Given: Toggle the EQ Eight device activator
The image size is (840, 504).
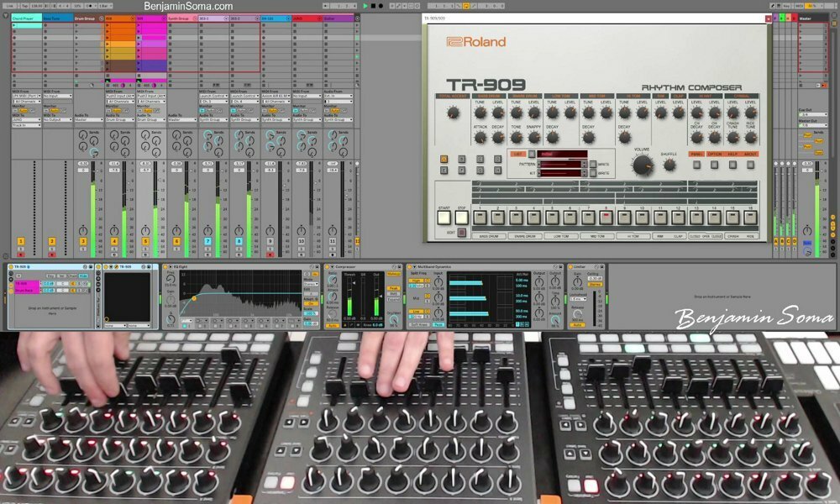Looking at the screenshot, I should 166,267.
